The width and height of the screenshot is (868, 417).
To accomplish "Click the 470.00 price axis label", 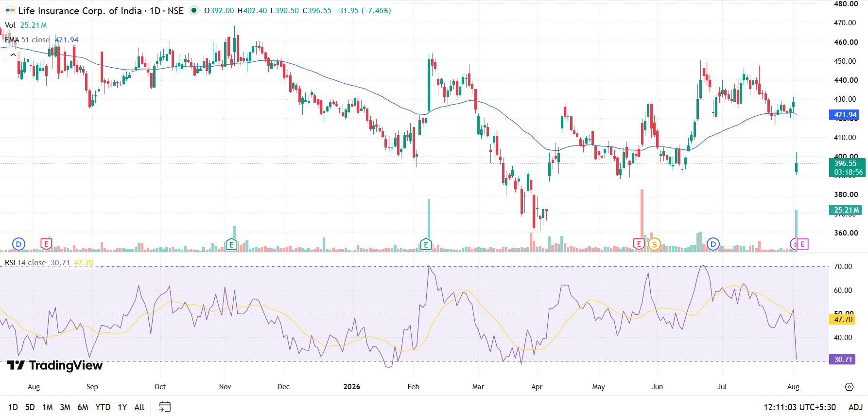I will 845,22.
